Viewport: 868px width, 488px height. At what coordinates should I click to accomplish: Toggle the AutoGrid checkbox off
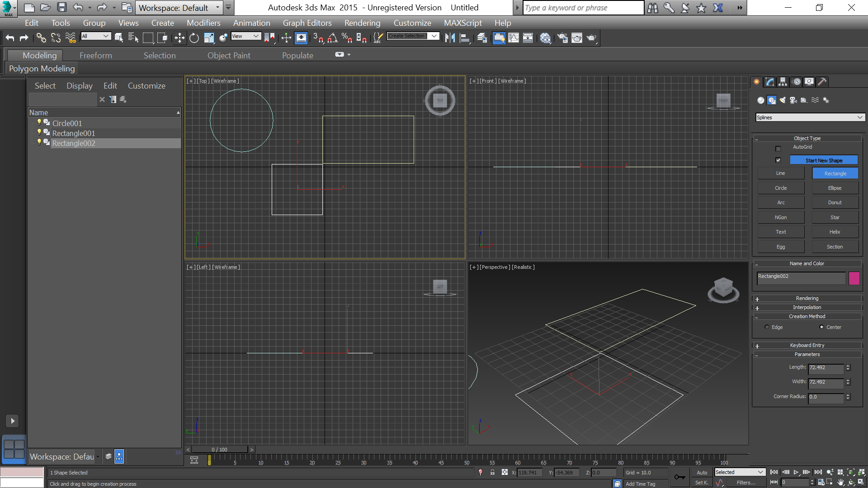coord(778,147)
